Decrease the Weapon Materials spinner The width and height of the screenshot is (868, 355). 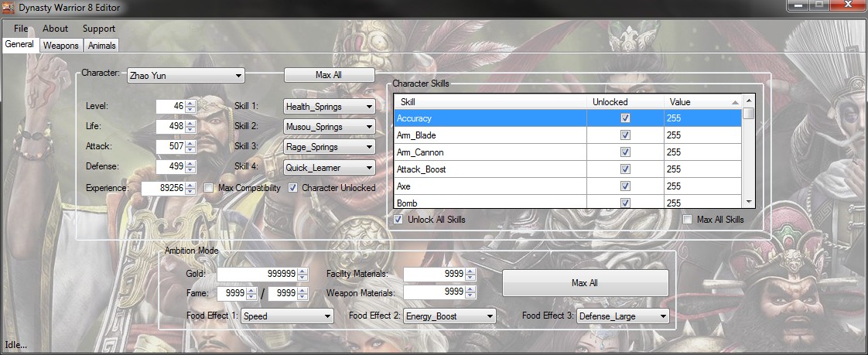[470, 296]
